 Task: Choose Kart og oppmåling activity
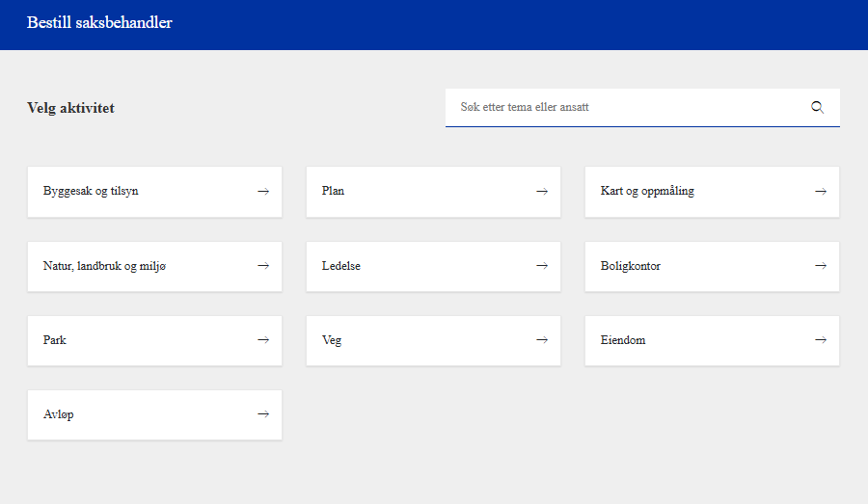click(647, 191)
